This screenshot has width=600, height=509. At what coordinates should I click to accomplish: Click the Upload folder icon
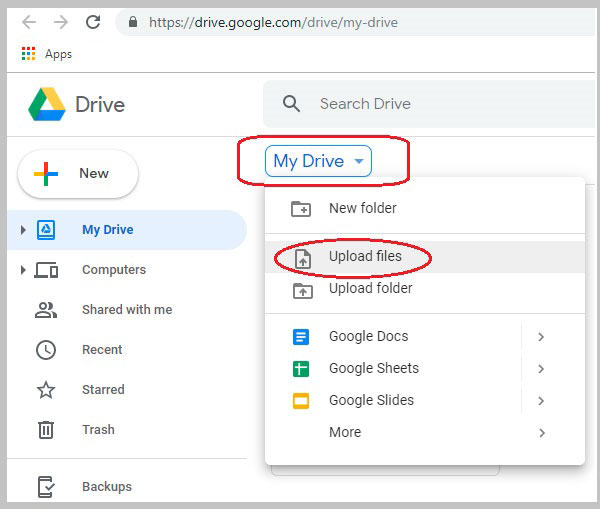[303, 290]
